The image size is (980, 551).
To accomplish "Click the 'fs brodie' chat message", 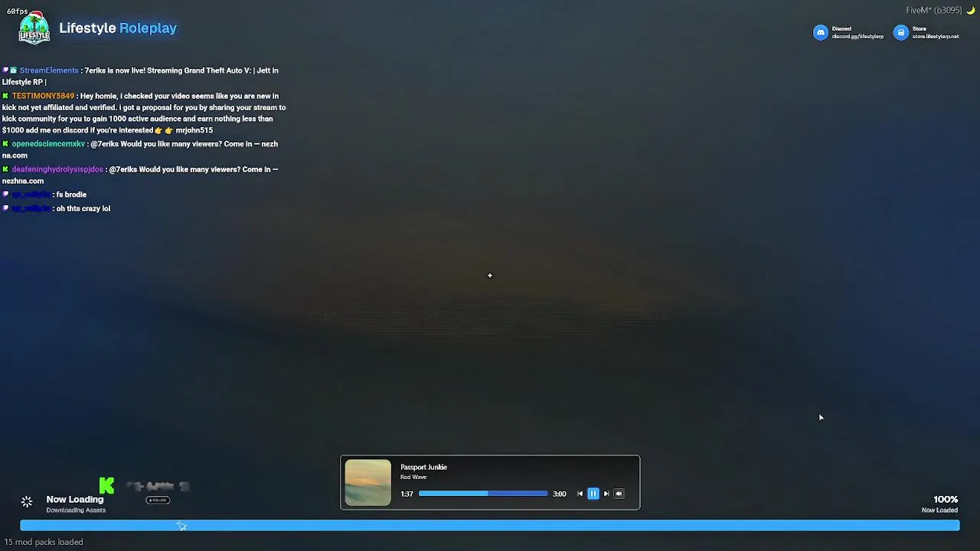I will 71,194.
